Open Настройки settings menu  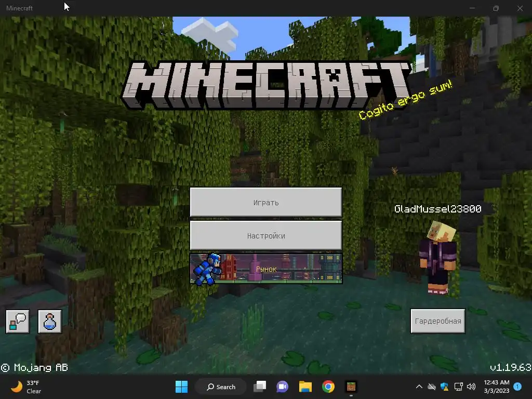[x=265, y=235]
